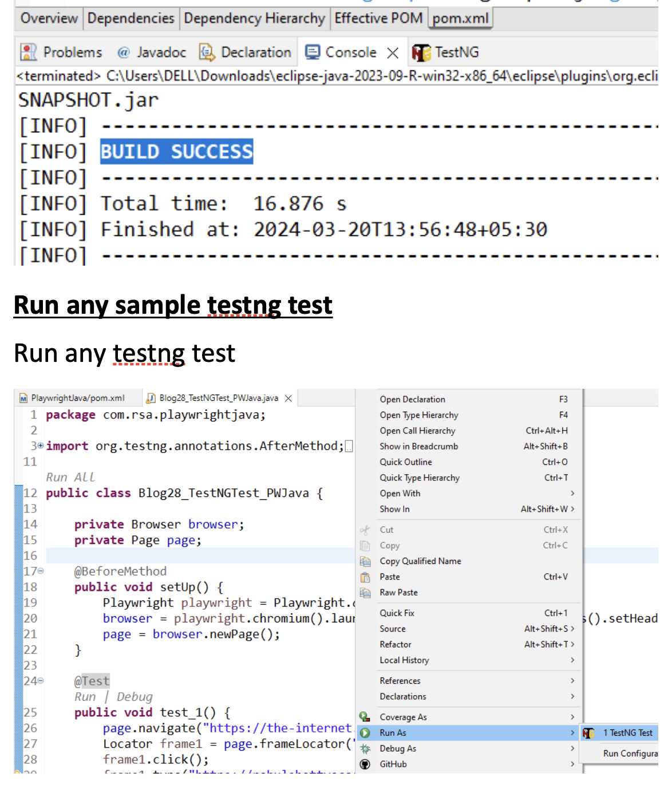Select Quick Outline from the context menu
Screen dimensions: 672x789
[406, 461]
